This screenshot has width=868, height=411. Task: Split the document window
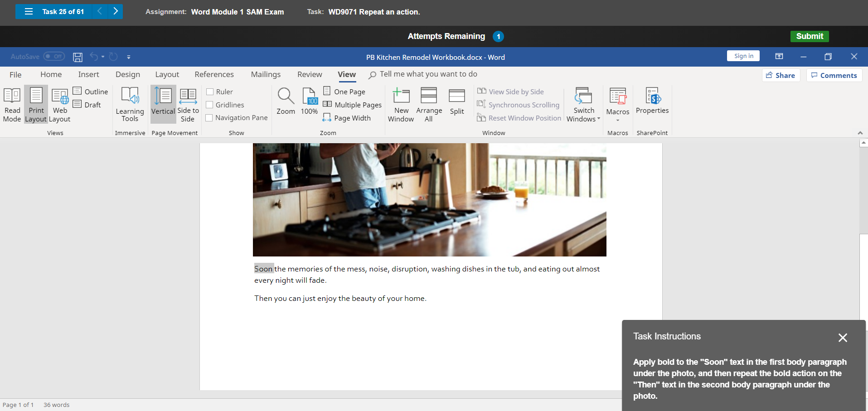pyautogui.click(x=457, y=102)
